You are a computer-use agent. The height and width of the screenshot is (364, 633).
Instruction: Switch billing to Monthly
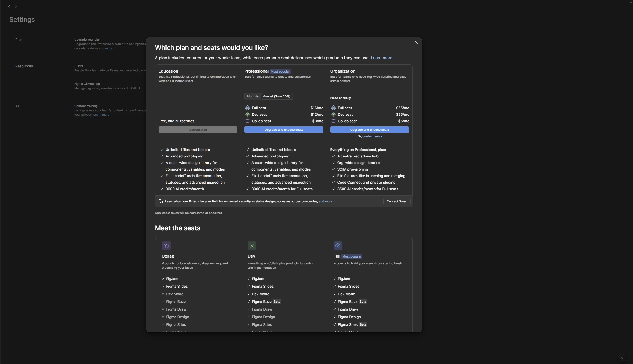[x=252, y=96]
